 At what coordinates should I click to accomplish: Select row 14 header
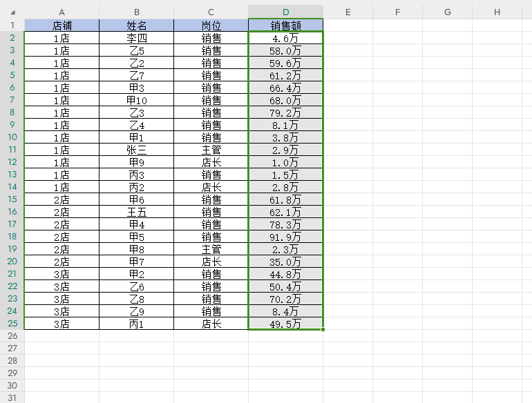[12, 187]
